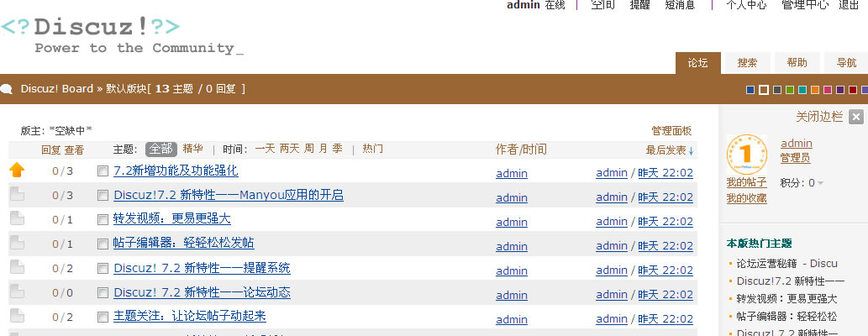Image resolution: width=868 pixels, height=336 pixels.
Task: Filter by time 月
Action: pyautogui.click(x=324, y=149)
